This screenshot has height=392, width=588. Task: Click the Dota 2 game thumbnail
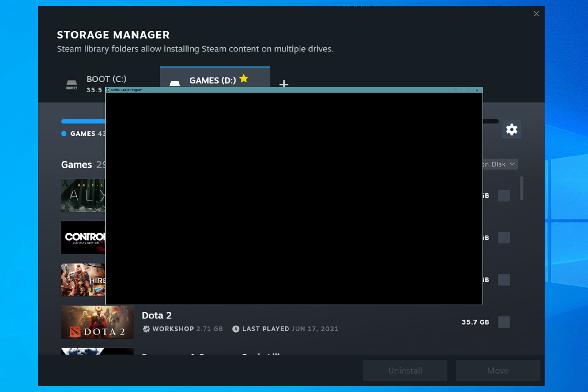97,322
